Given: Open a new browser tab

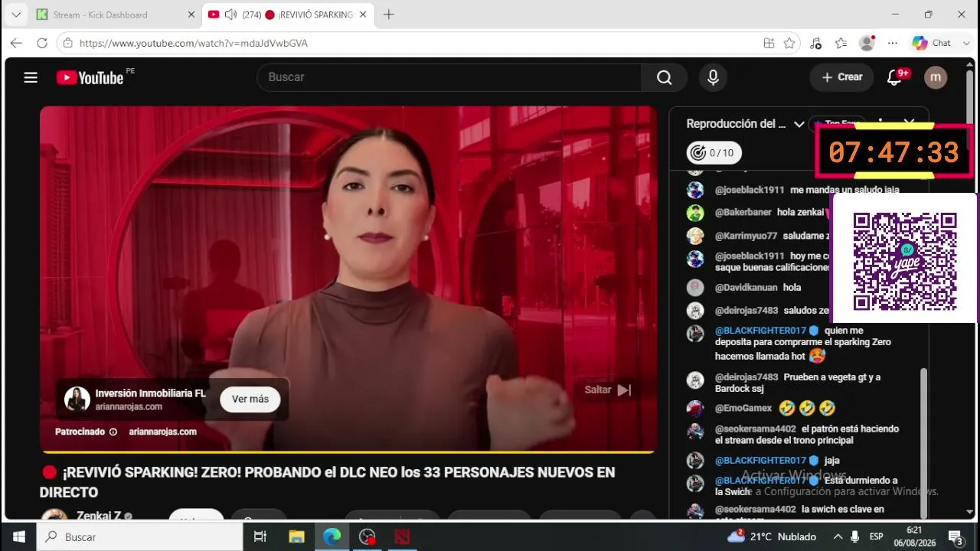Looking at the screenshot, I should pos(388,15).
